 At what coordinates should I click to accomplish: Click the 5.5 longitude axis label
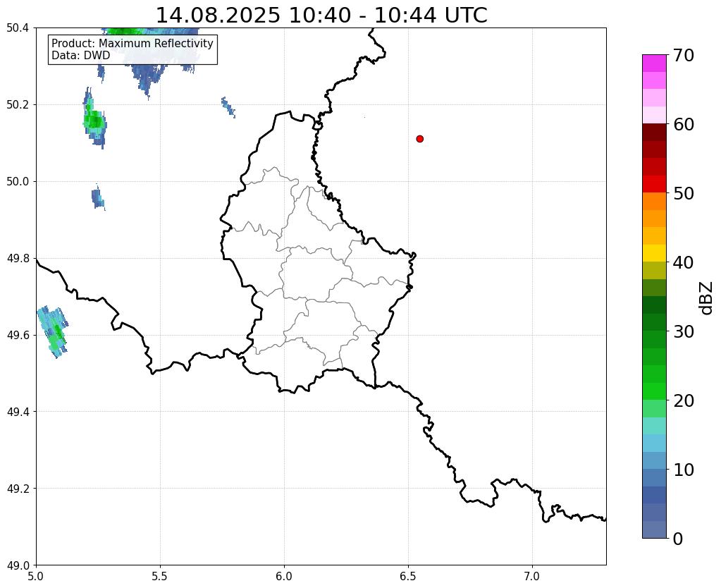click(160, 576)
